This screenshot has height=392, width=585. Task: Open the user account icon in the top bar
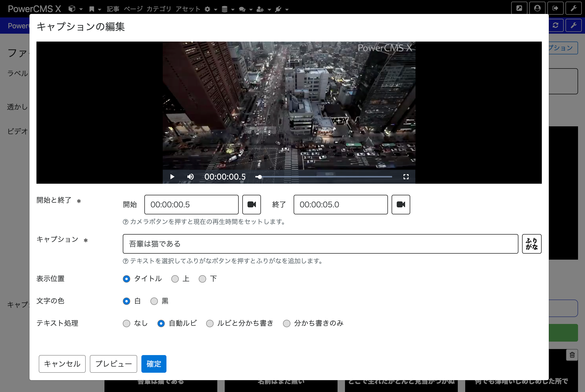pos(537,8)
